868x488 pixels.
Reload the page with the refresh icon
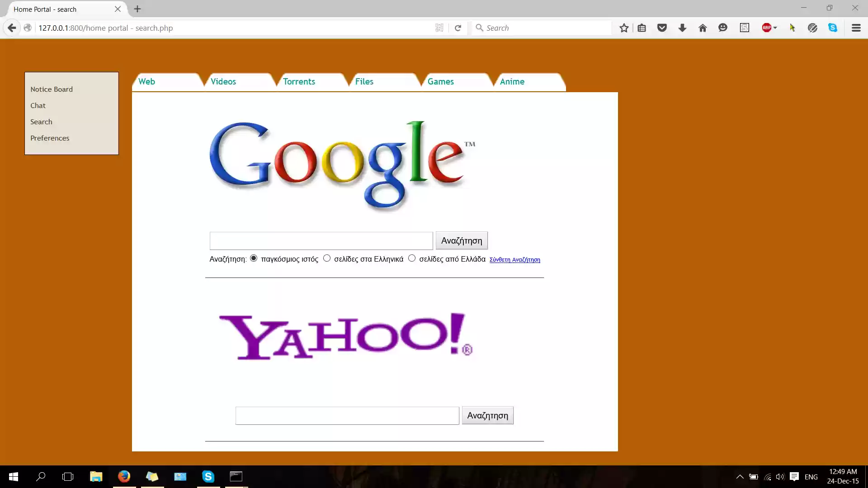(458, 28)
